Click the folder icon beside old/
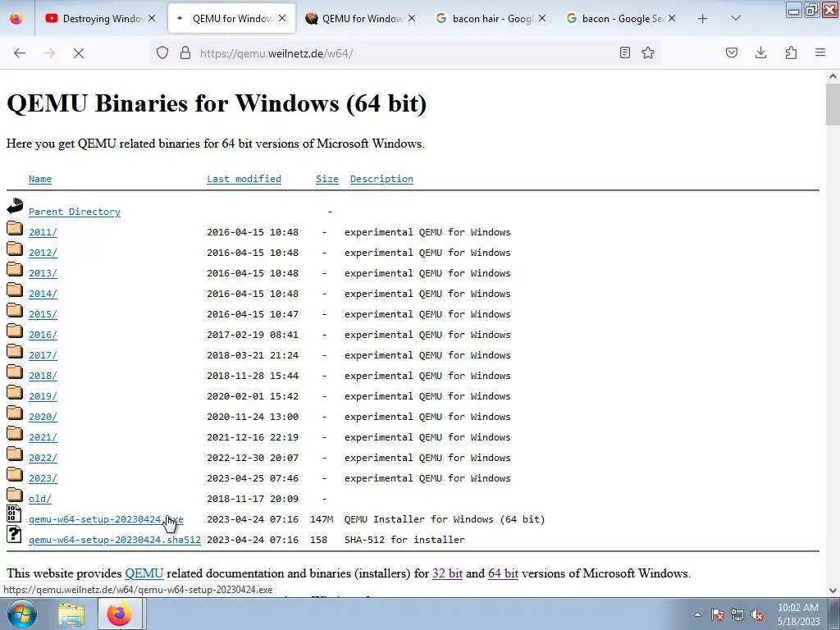 tap(15, 495)
